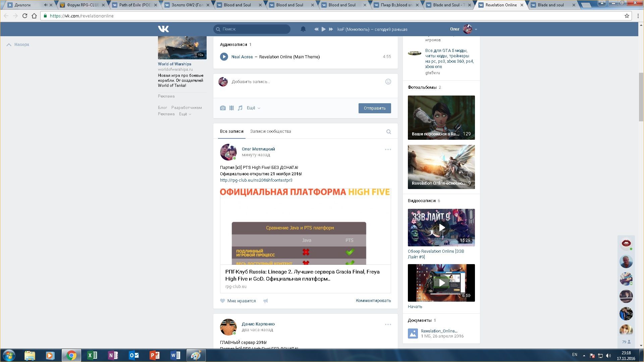Skip to previous track in header player
The width and height of the screenshot is (644, 362).
click(316, 29)
